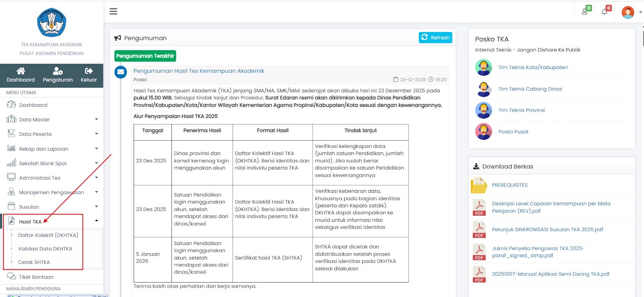The height and width of the screenshot is (297, 644).
Task: Open the user contacts icon in header
Action: point(584,12)
